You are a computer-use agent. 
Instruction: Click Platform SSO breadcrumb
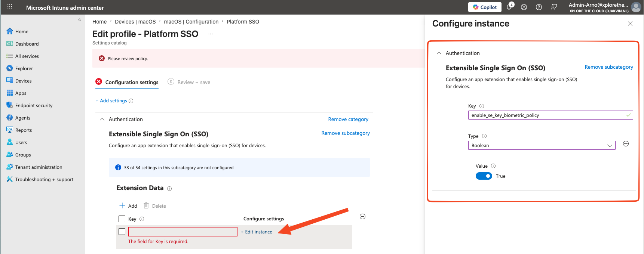(243, 22)
